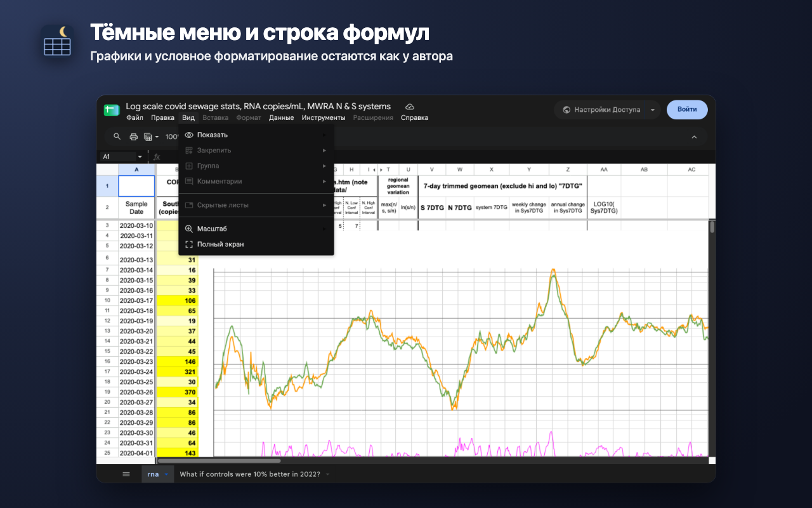The image size is (812, 508).
Task: Open the all sheets list icon
Action: (126, 474)
